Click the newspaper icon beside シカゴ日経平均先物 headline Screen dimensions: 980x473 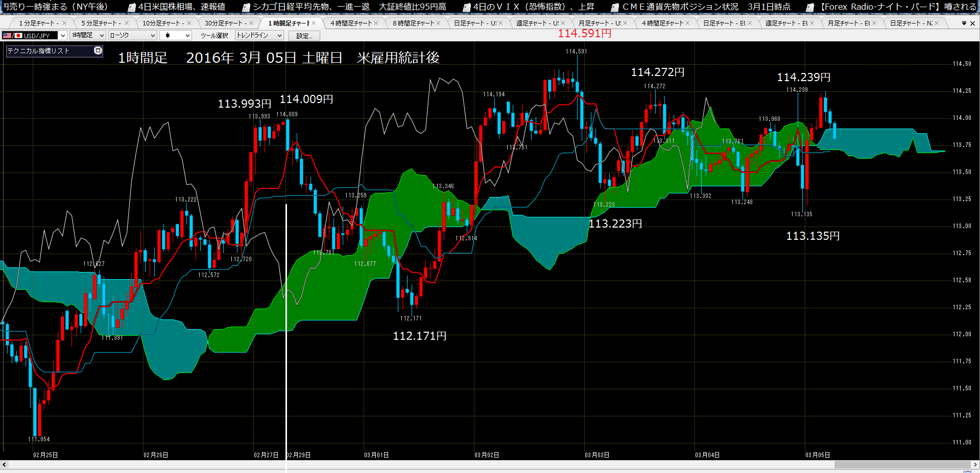click(246, 7)
